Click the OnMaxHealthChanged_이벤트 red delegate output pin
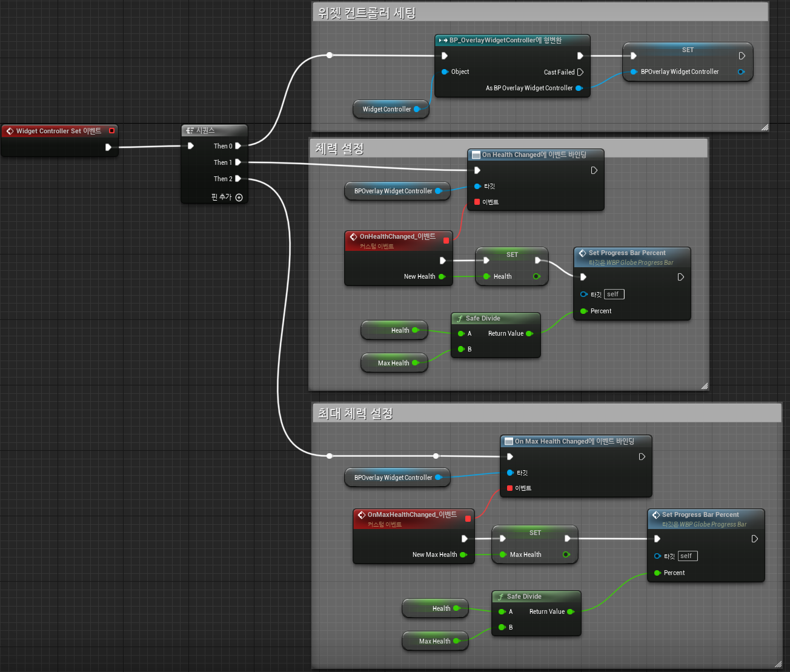The width and height of the screenshot is (790, 672). [468, 519]
